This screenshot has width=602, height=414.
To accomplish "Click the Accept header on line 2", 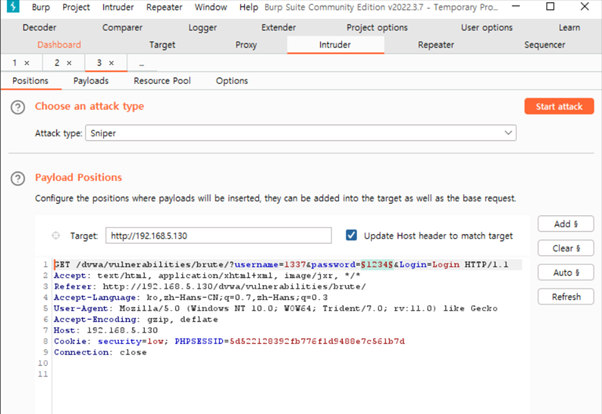I will click(x=207, y=275).
